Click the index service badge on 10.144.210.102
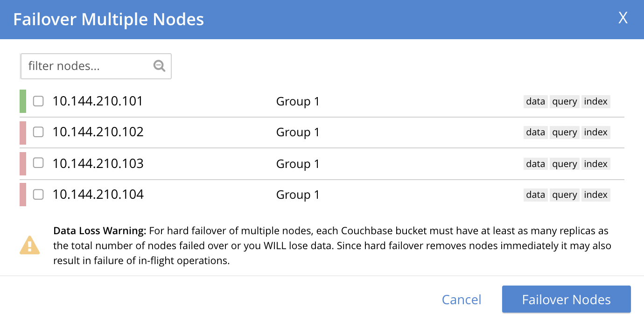Screen dimensions: 644x321 (x=595, y=132)
